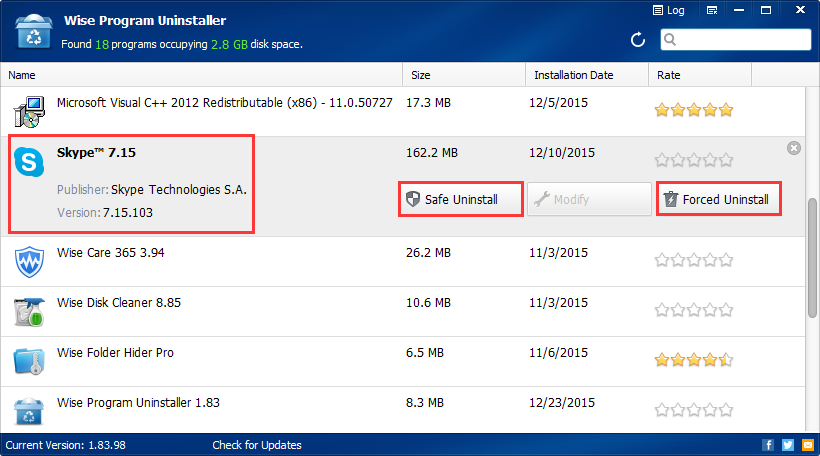Click the search magnifier icon

point(670,39)
